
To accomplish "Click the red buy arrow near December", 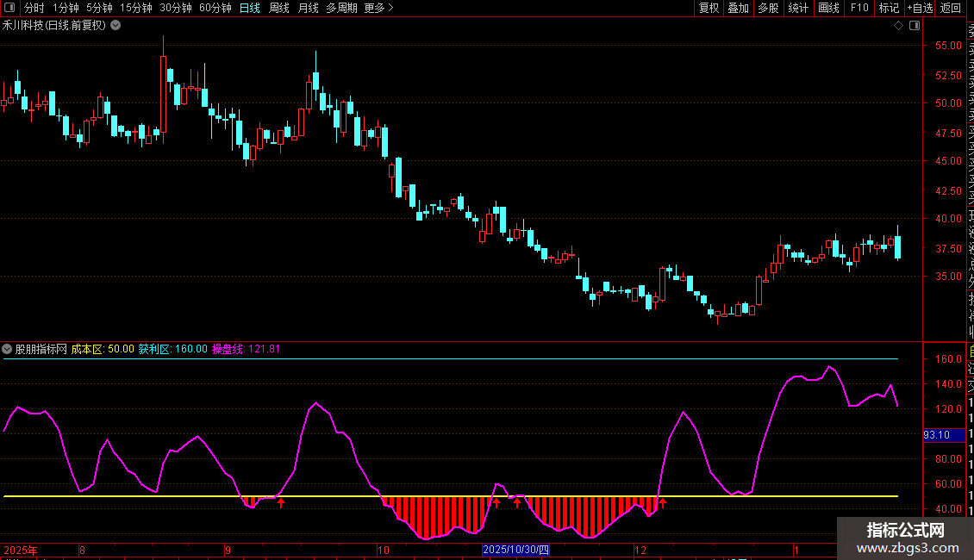I will pos(663,502).
